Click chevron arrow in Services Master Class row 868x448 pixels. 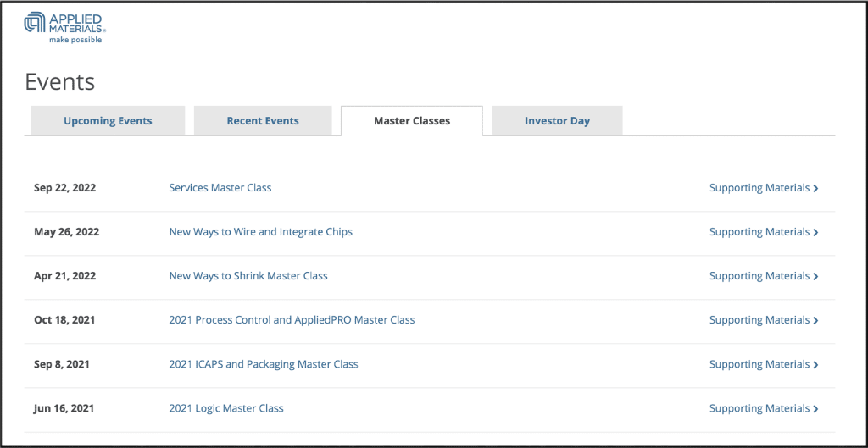[815, 189]
